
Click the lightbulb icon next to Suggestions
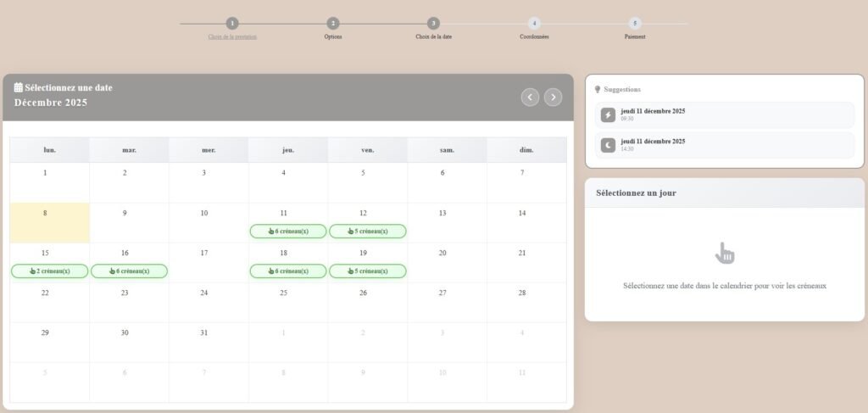[x=598, y=89]
